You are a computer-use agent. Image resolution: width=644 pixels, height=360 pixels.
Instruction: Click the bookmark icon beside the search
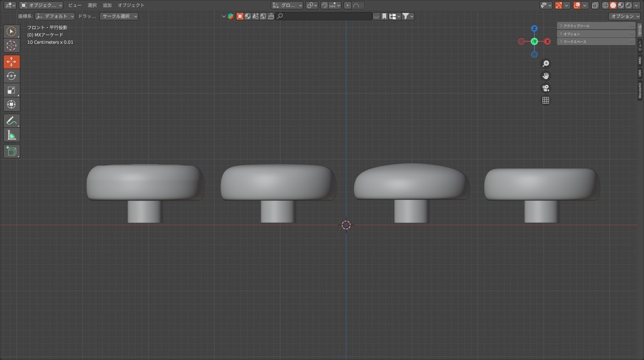pos(384,16)
